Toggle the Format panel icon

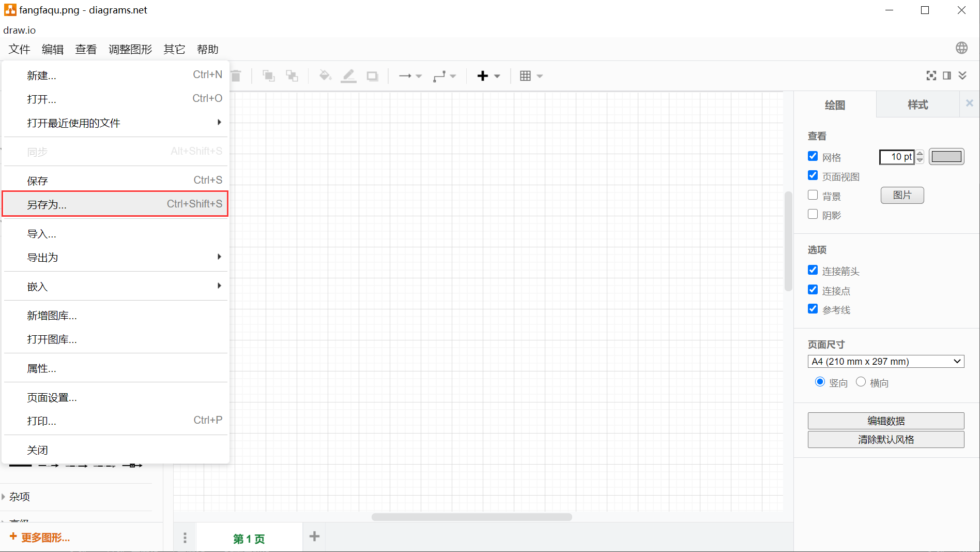pos(946,76)
